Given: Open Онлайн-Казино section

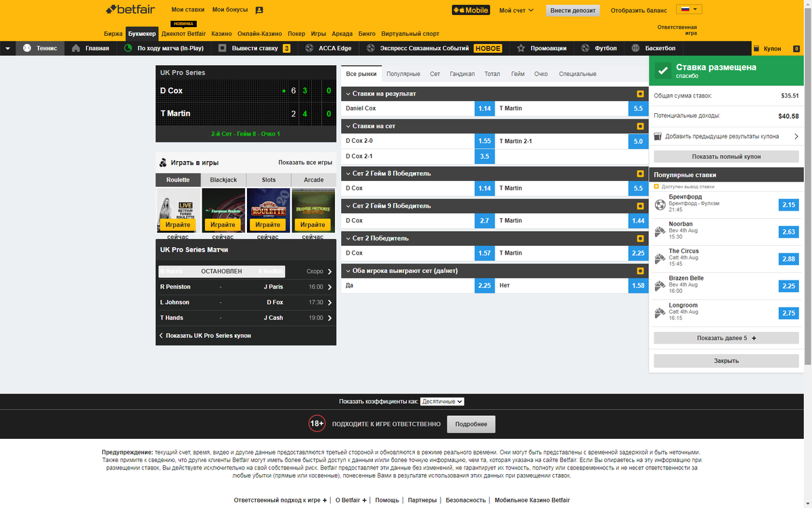Looking at the screenshot, I should pyautogui.click(x=260, y=33).
